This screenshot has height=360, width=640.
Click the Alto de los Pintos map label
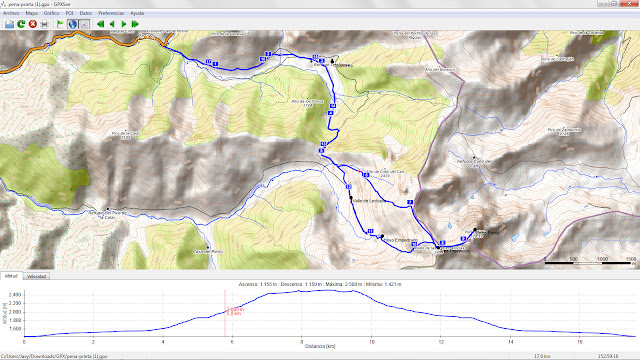(x=308, y=103)
